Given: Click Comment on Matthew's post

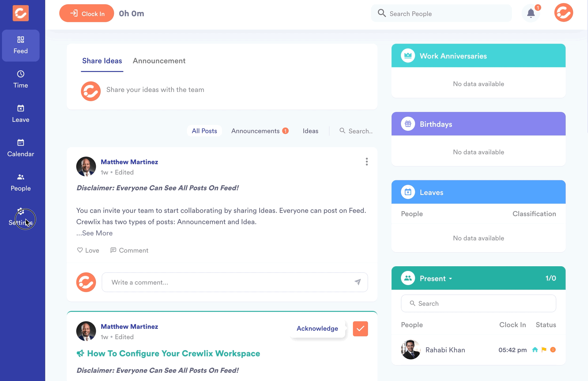Looking at the screenshot, I should (129, 250).
